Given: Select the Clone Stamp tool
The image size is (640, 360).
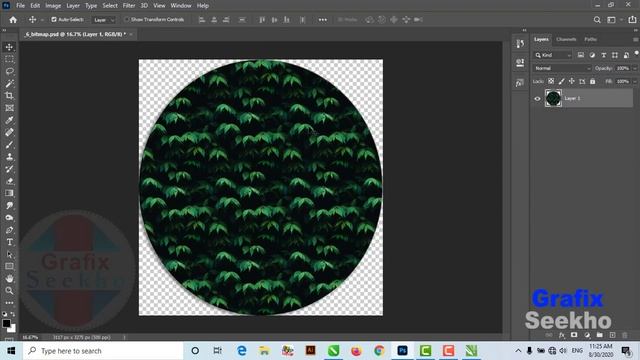Looking at the screenshot, I should (9, 157).
